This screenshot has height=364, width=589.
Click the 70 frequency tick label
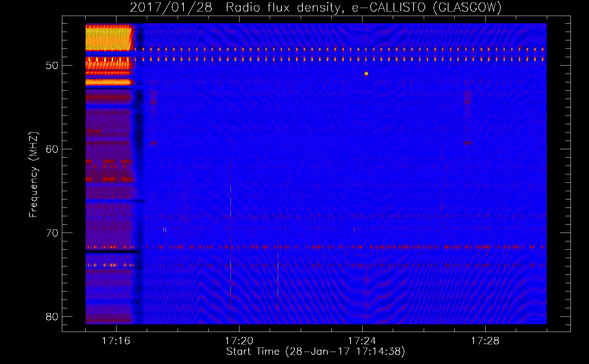pyautogui.click(x=52, y=233)
